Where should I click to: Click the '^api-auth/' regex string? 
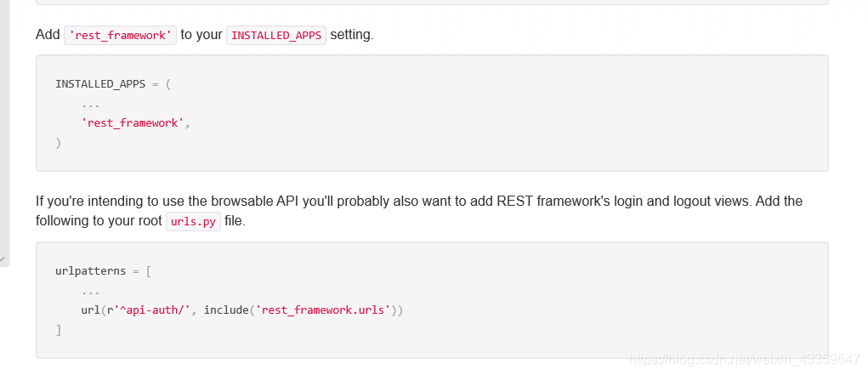click(151, 310)
